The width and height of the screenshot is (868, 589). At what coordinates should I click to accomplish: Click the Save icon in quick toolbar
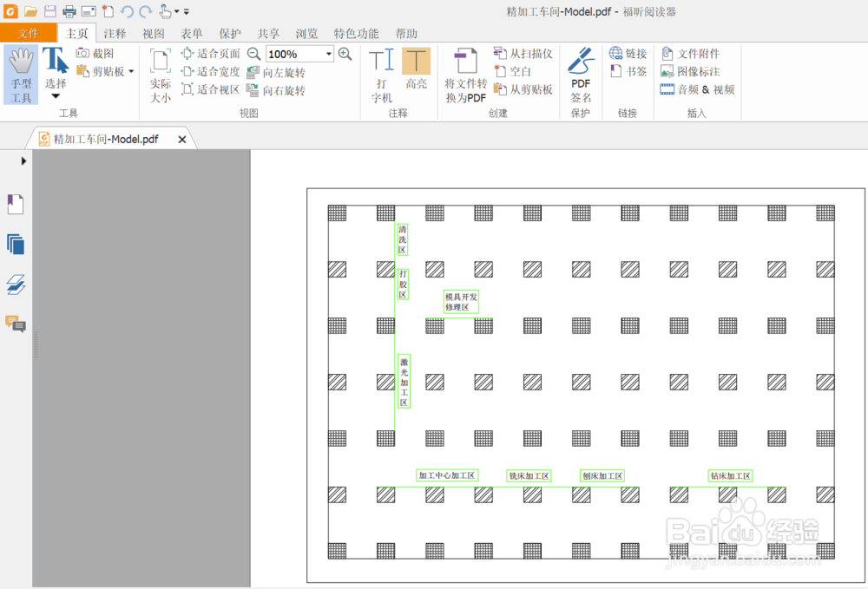49,11
